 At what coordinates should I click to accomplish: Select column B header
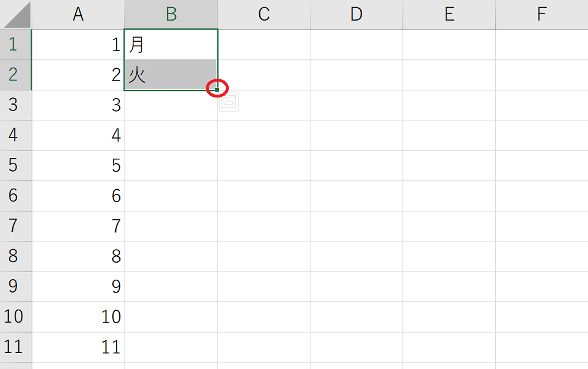[x=171, y=15]
